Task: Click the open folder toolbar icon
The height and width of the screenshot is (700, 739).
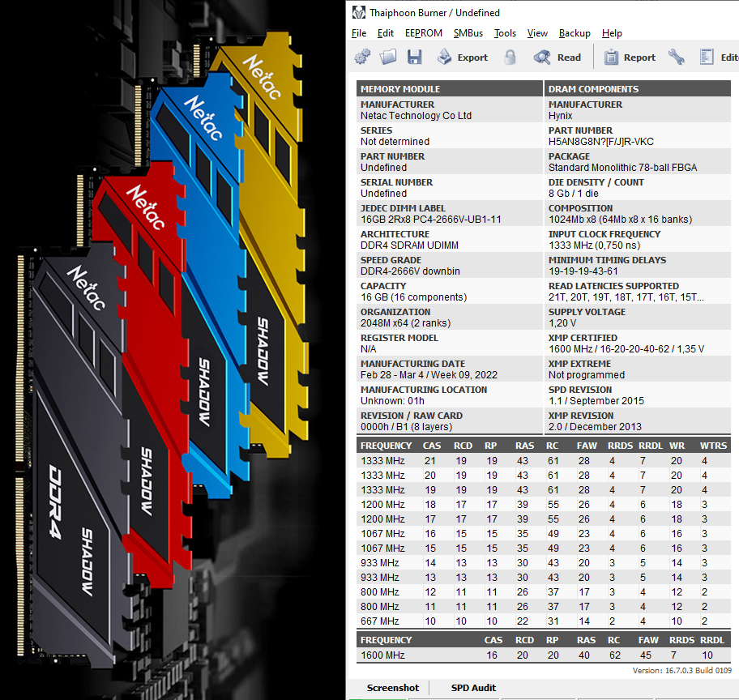Action: pyautogui.click(x=388, y=57)
